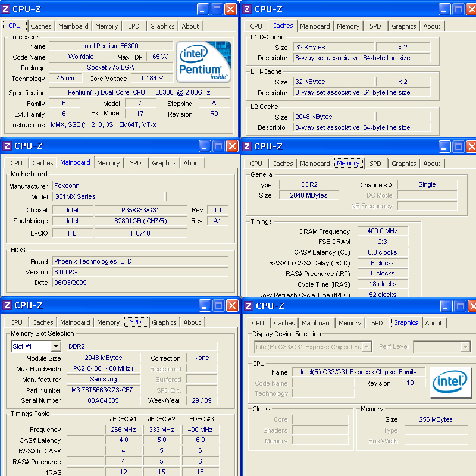
Task: Click the L1 D-Cache size '32 KBytes'
Action: coord(334,47)
